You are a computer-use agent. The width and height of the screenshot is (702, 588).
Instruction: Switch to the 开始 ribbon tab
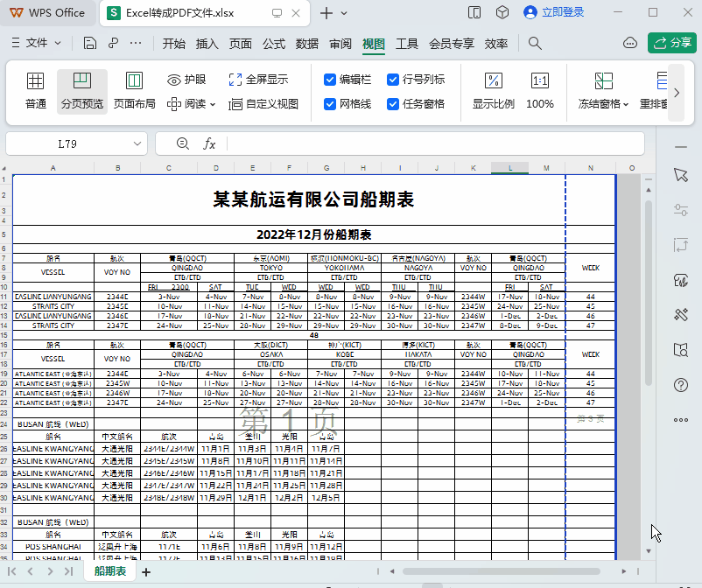pos(173,44)
